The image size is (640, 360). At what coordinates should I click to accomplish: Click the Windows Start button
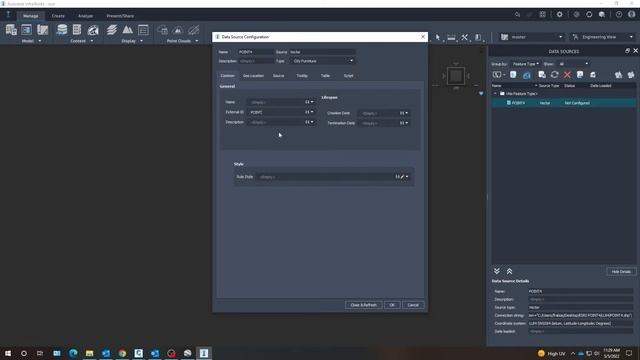coord(8,353)
